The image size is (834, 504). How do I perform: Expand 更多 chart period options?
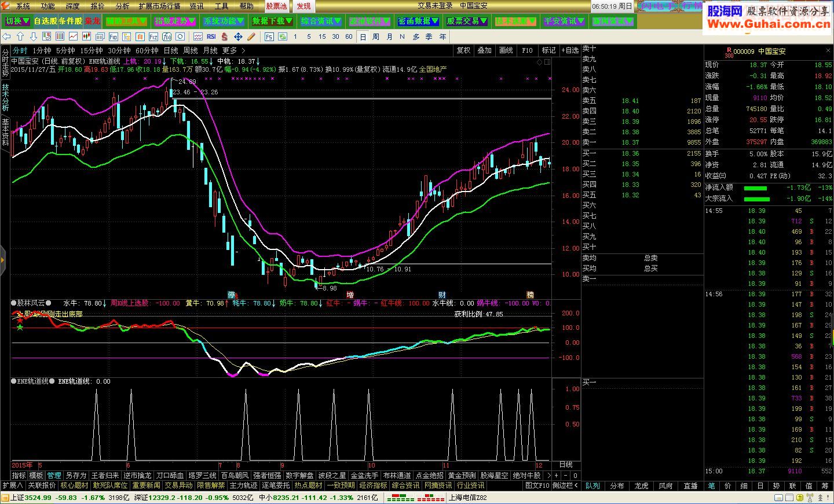click(233, 50)
